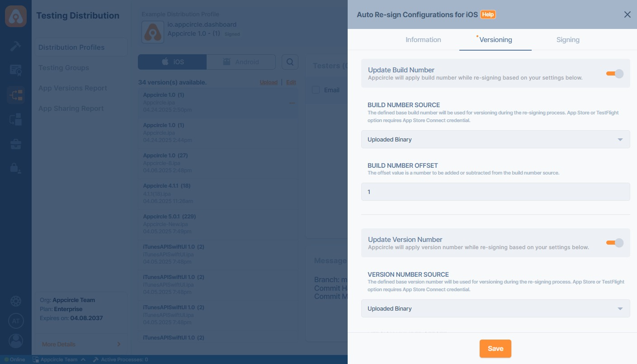The height and width of the screenshot is (364, 637).
Task: Close the Auto Re-sign Configurations panel
Action: coord(627,14)
